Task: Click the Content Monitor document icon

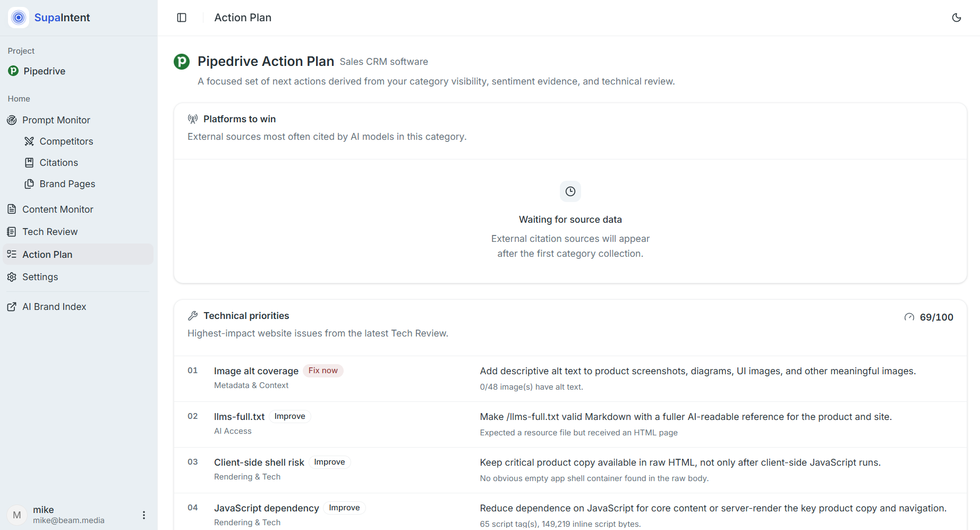Action: [x=12, y=209]
